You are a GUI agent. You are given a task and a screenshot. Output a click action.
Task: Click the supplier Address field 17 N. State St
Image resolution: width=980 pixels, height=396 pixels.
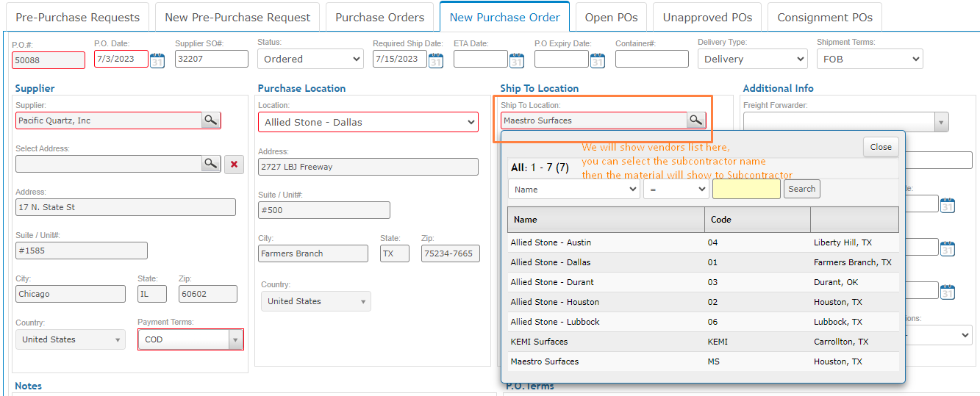click(126, 207)
